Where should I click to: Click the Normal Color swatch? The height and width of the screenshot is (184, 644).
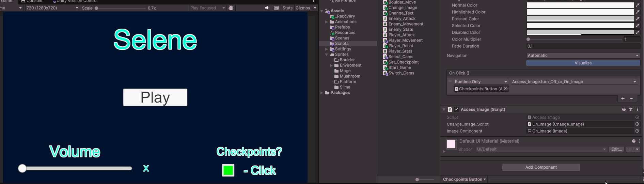pyautogui.click(x=580, y=5)
